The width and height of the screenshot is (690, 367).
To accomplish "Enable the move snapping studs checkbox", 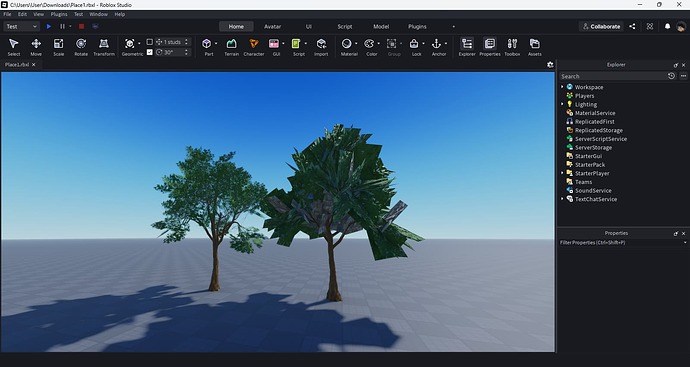I will pyautogui.click(x=150, y=42).
